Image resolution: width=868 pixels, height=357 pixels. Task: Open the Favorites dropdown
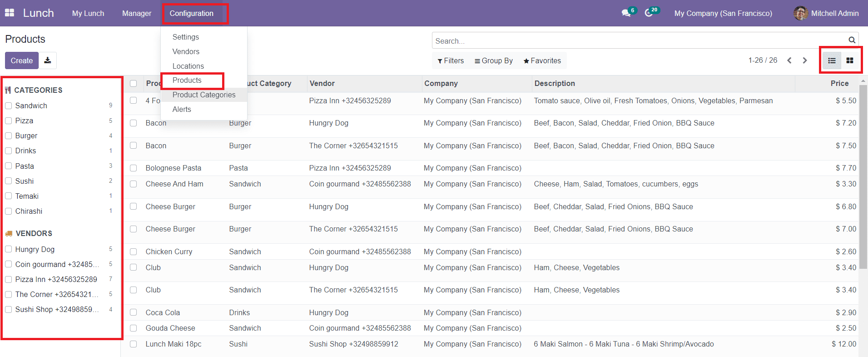click(542, 61)
